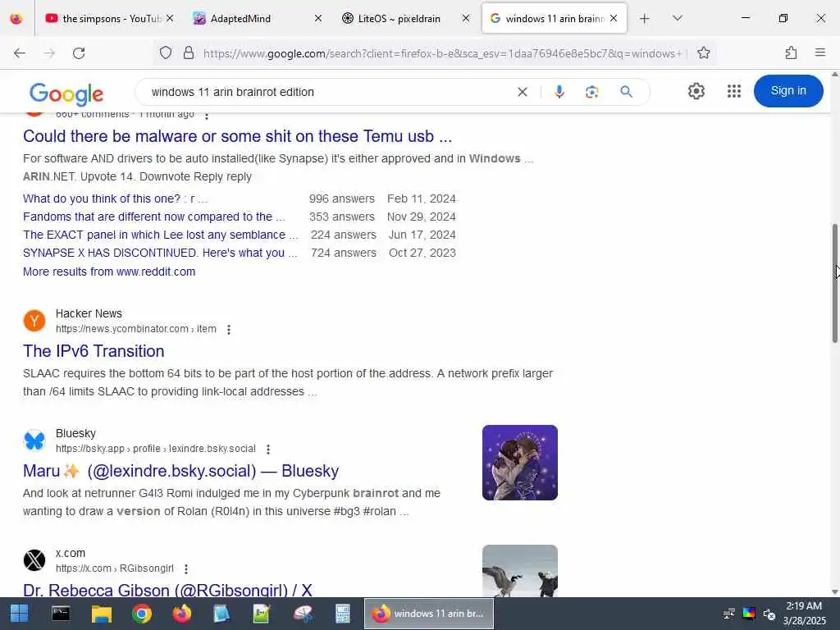The image size is (840, 630).
Task: Click the X logo favicon
Action: [x=34, y=560]
